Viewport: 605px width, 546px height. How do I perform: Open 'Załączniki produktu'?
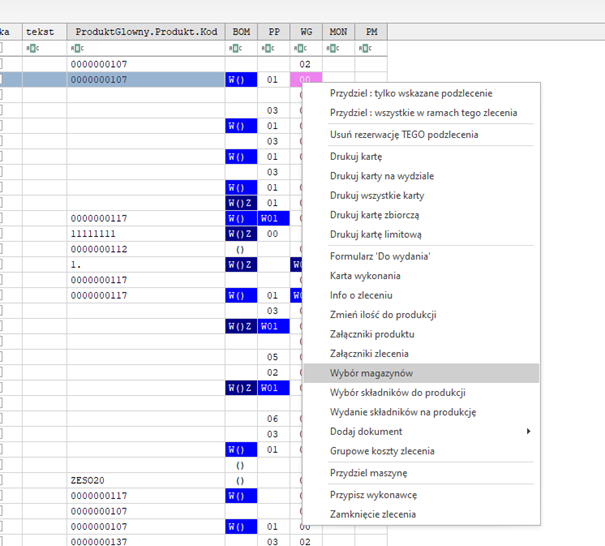(421, 334)
